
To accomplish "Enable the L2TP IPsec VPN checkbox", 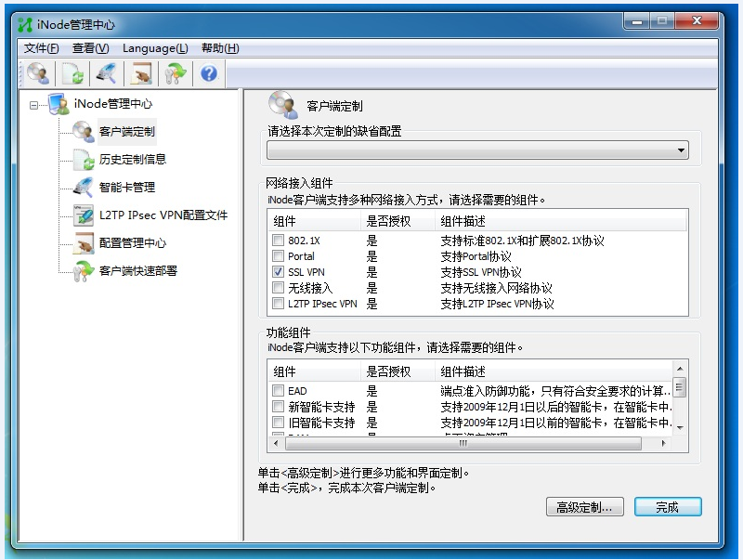I will [x=278, y=303].
